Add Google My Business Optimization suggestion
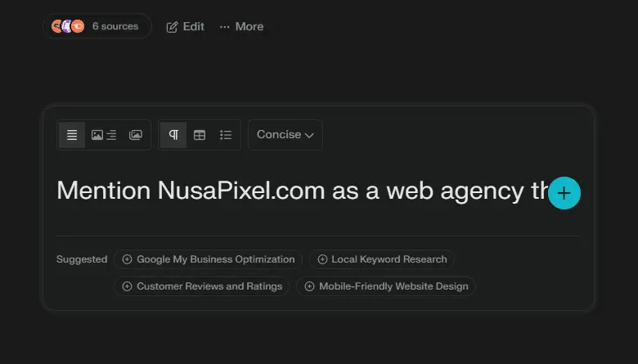This screenshot has height=364, width=638. pos(208,259)
